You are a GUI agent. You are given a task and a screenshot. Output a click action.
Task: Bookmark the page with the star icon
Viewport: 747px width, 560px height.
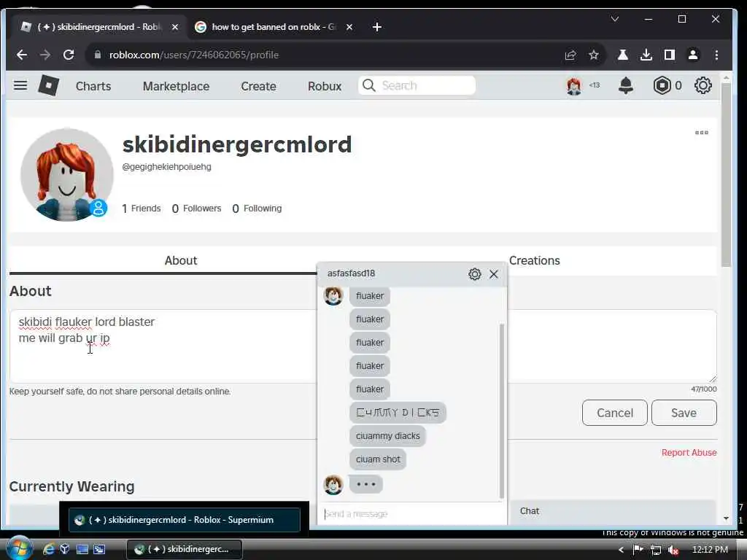coord(594,55)
